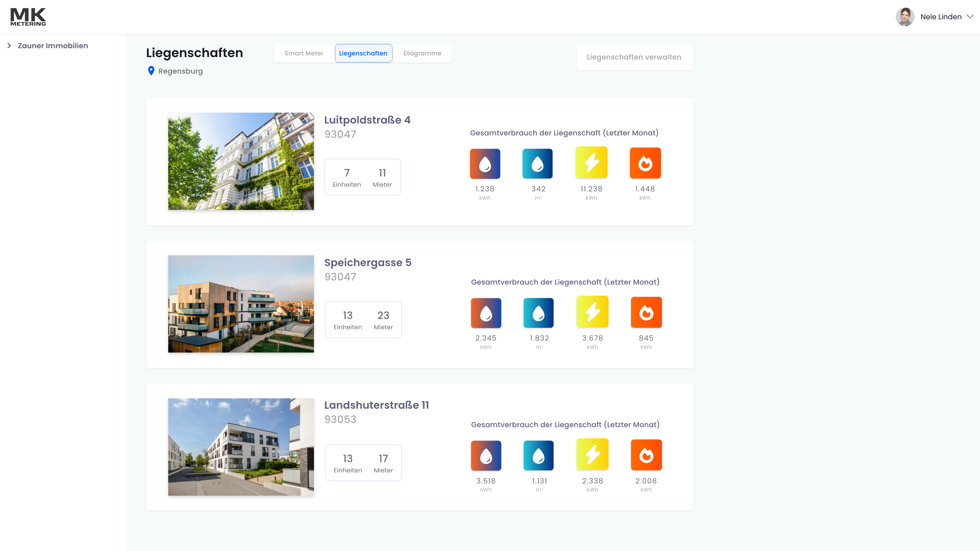The width and height of the screenshot is (980, 551).
Task: Click the blue water icon for Luitpoldstraße 4
Action: [x=537, y=164]
